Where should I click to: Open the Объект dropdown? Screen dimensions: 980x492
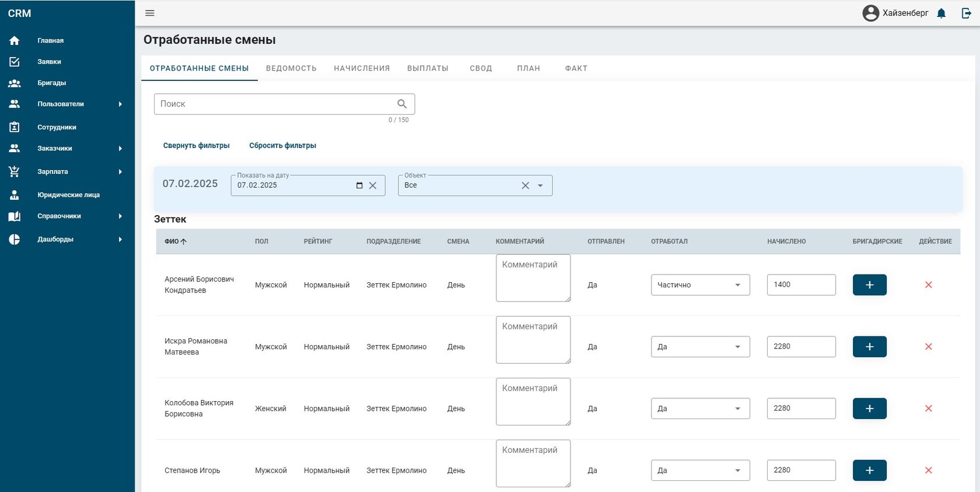(x=540, y=185)
